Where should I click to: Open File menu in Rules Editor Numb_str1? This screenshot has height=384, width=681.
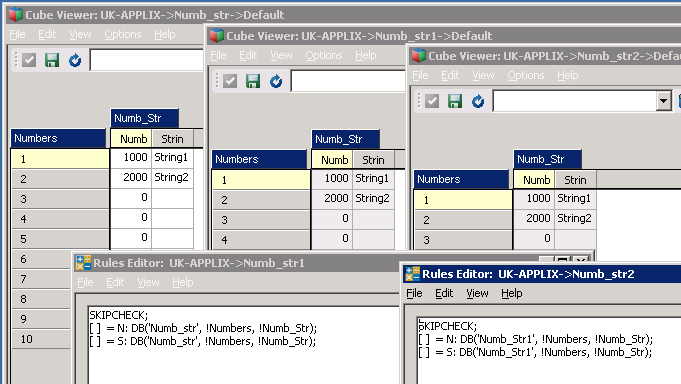click(x=85, y=282)
